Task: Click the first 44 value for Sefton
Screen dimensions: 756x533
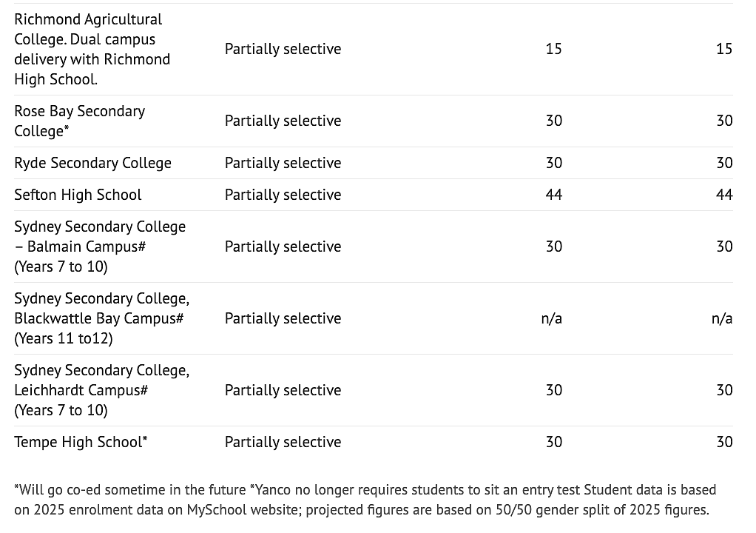Action: pyautogui.click(x=554, y=195)
